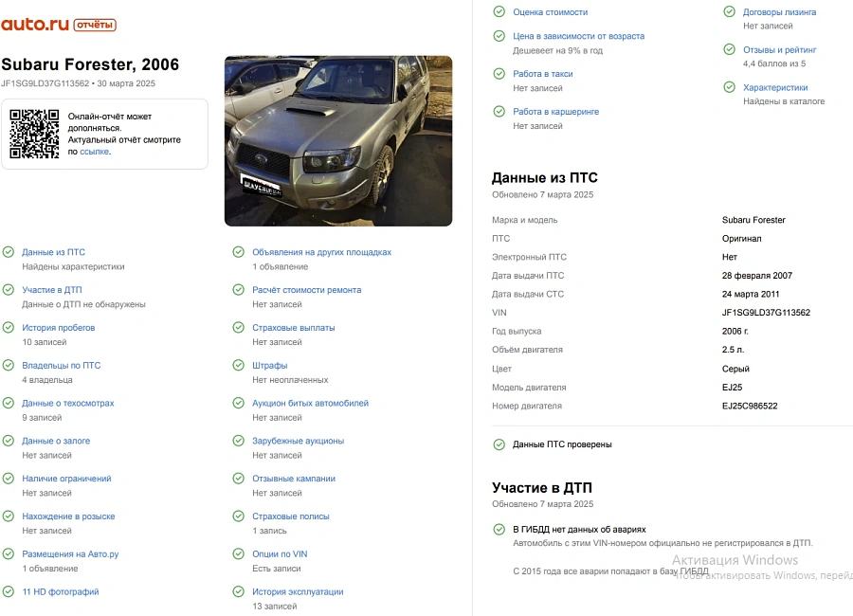Open 'Договоры лизинга' link

tap(780, 12)
